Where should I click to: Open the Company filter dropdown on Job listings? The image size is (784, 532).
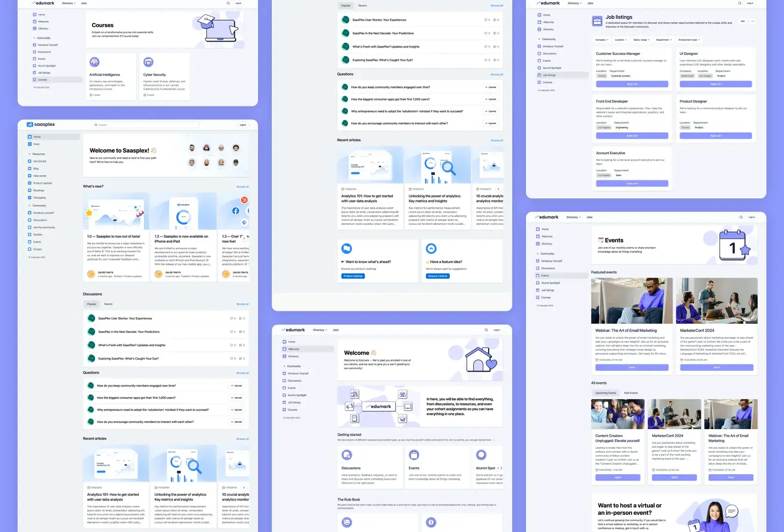(602, 40)
